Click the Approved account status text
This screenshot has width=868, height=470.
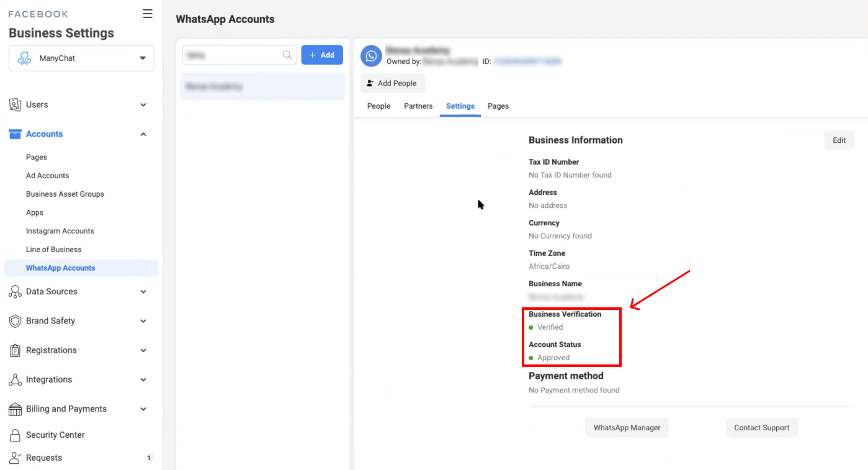553,358
